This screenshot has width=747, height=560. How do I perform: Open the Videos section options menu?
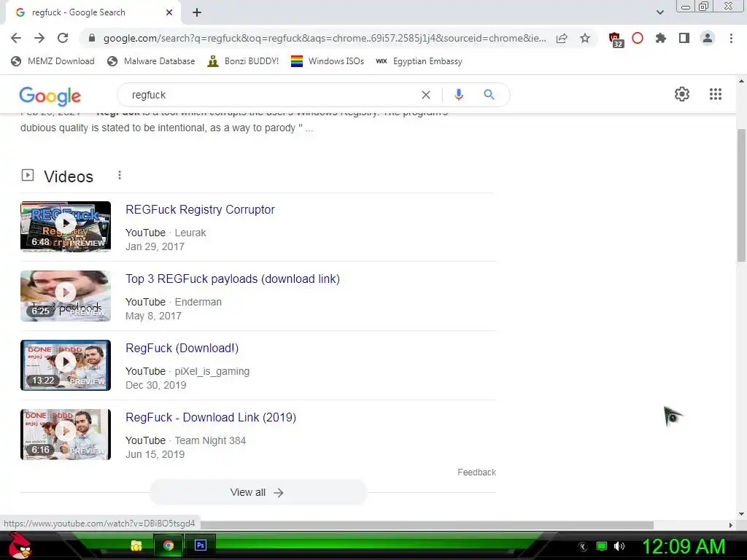120,175
